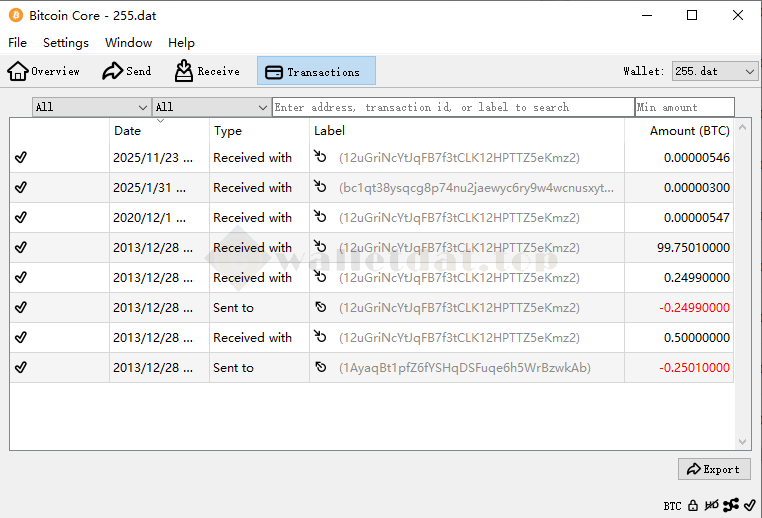
Task: Click the received icon for the 0.00000546 transaction
Action: click(x=320, y=157)
